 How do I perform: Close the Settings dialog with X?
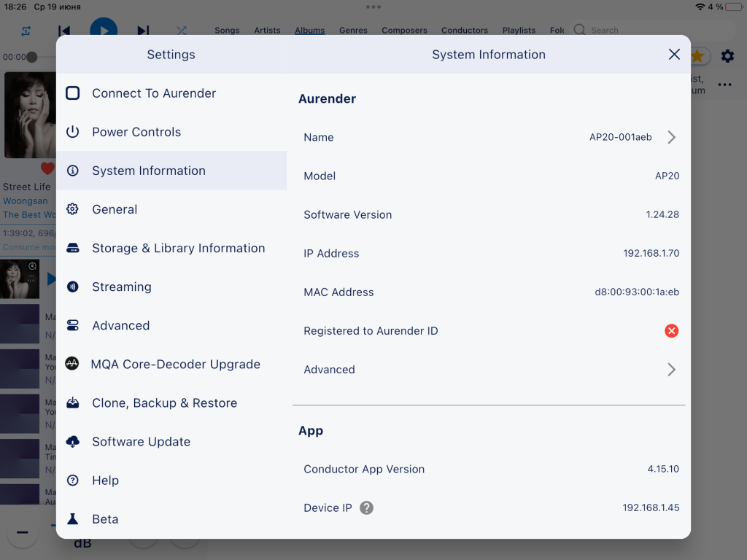click(674, 54)
